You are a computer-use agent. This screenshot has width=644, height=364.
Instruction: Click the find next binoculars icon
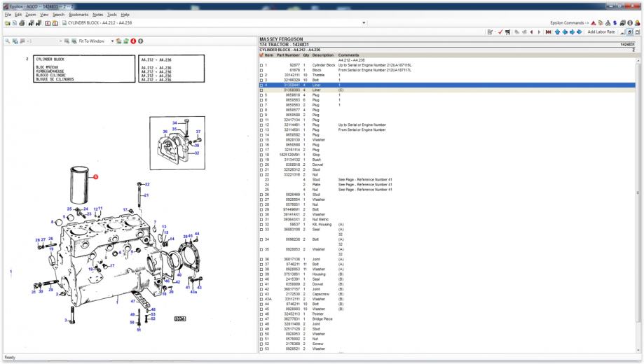click(x=39, y=23)
